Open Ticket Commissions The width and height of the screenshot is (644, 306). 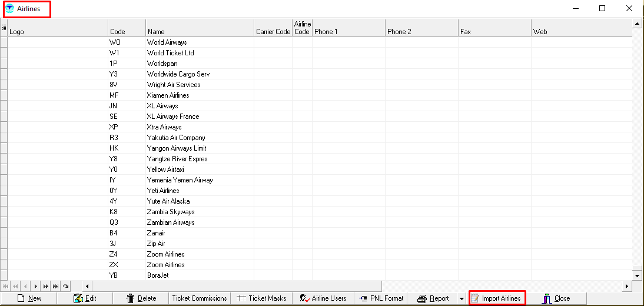199,298
